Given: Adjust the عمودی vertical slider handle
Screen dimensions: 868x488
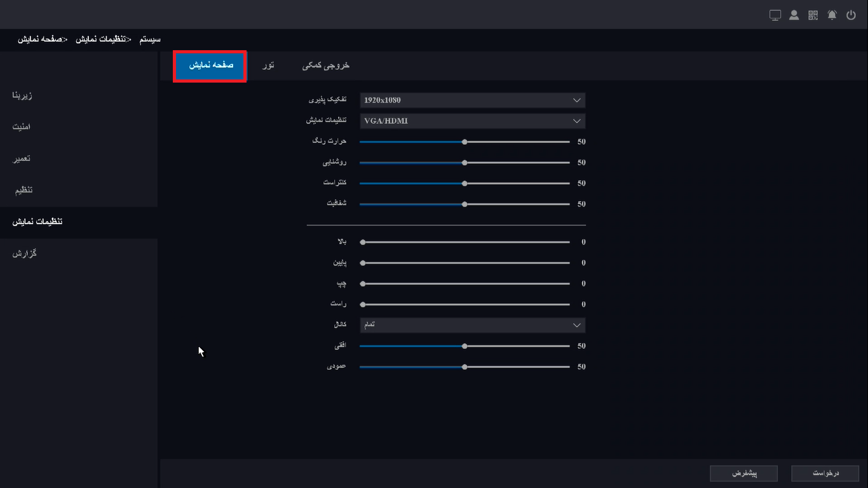Looking at the screenshot, I should point(465,367).
